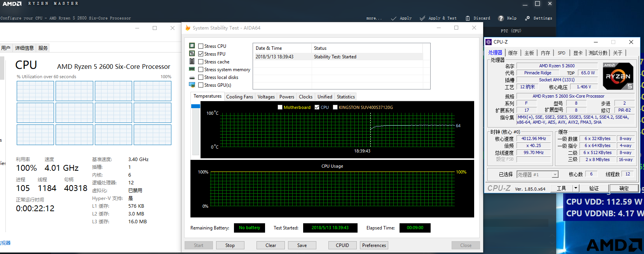Select the Unified tab
This screenshot has width=644, height=254.
[x=325, y=97]
